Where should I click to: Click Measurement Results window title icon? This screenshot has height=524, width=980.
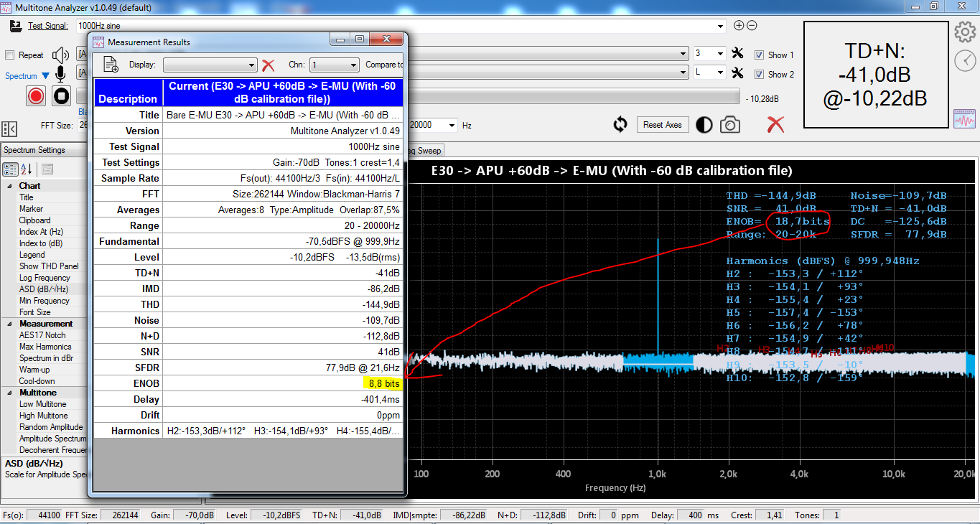99,42
